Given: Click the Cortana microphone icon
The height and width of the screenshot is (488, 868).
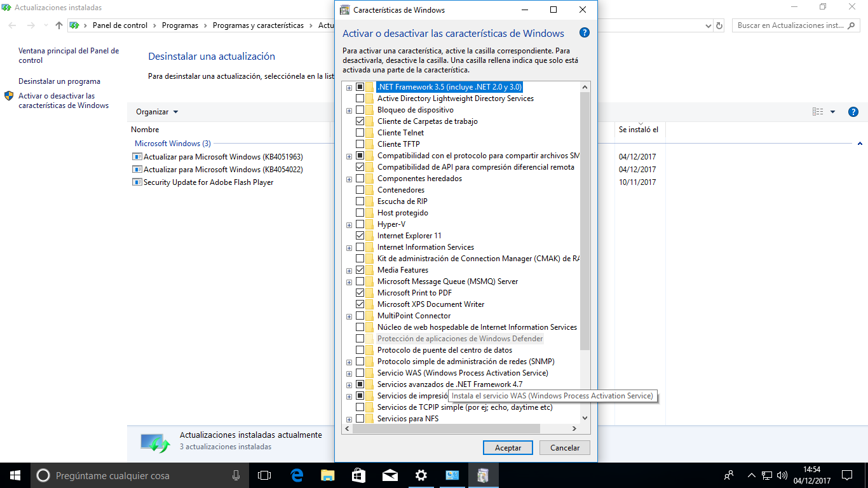Looking at the screenshot, I should click(x=236, y=475).
